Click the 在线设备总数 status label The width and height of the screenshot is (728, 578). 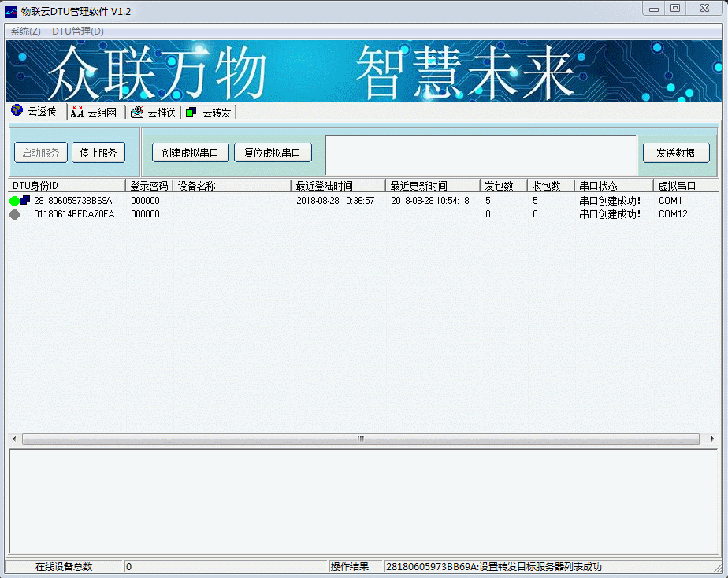pos(64,566)
